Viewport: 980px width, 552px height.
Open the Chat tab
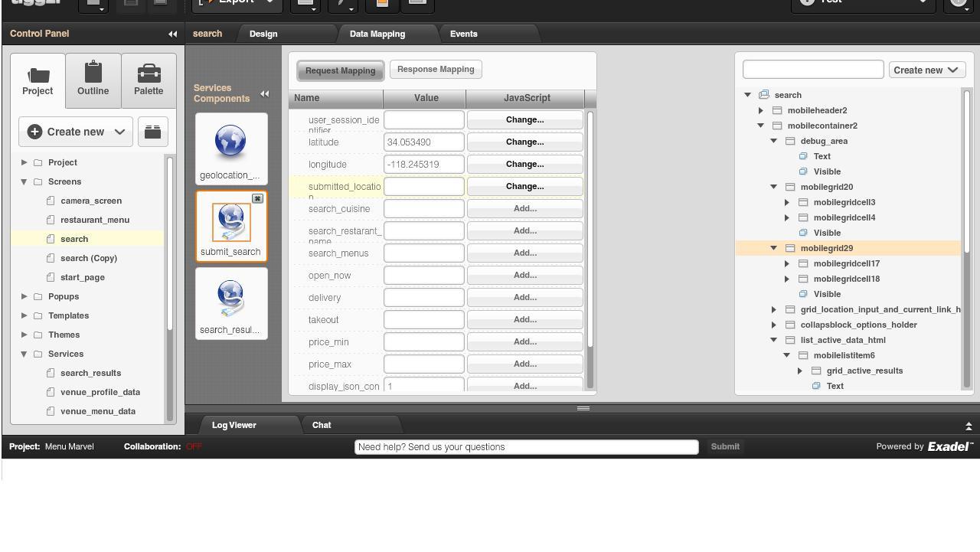click(322, 425)
